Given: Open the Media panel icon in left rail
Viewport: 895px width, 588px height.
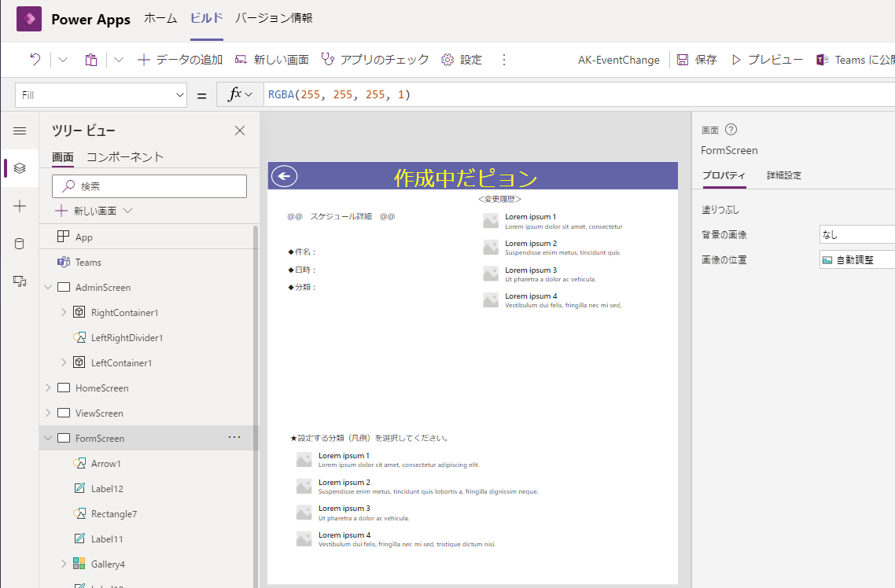Looking at the screenshot, I should click(20, 281).
